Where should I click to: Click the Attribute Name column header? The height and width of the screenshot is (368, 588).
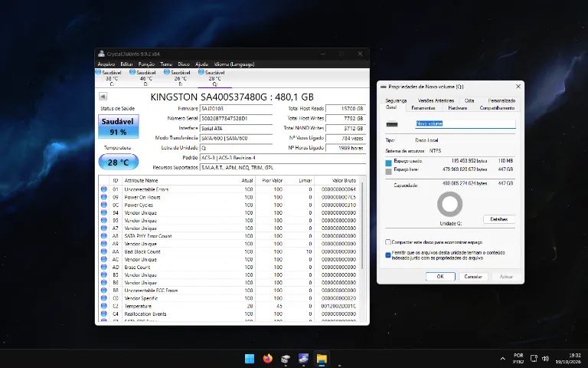coord(141,181)
